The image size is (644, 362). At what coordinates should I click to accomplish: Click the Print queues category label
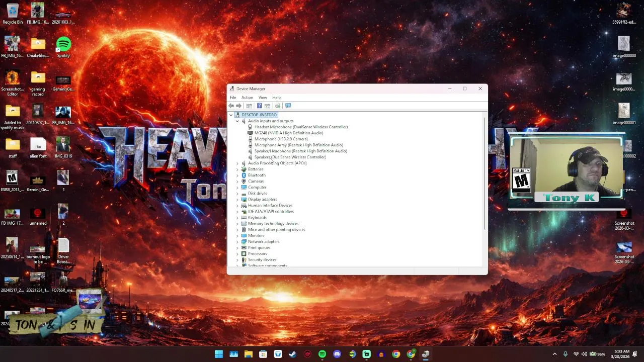(259, 248)
